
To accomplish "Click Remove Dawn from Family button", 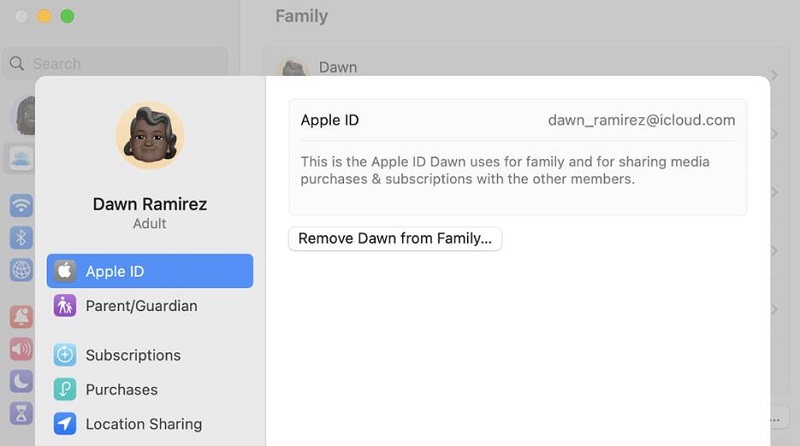I will point(395,238).
